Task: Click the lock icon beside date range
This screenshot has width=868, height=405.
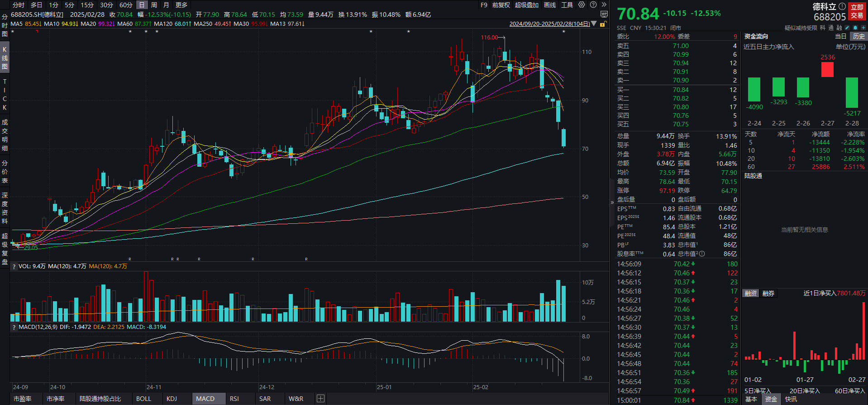Action: coord(603,24)
